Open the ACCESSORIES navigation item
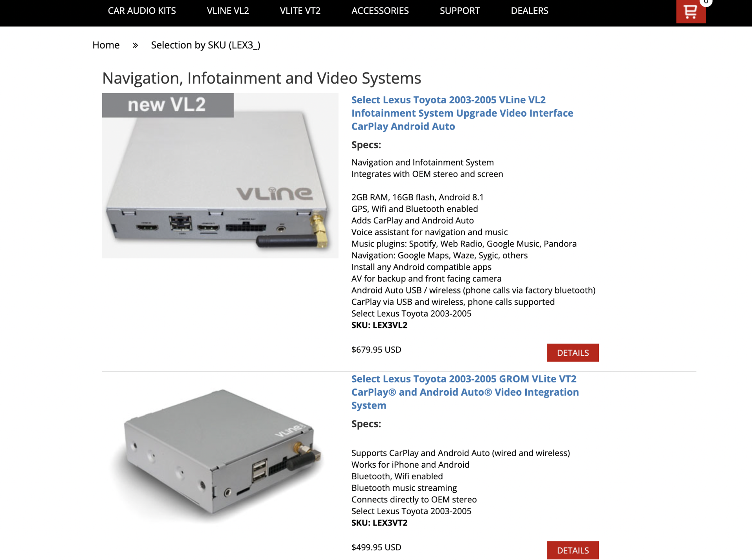752x560 pixels. 380,11
